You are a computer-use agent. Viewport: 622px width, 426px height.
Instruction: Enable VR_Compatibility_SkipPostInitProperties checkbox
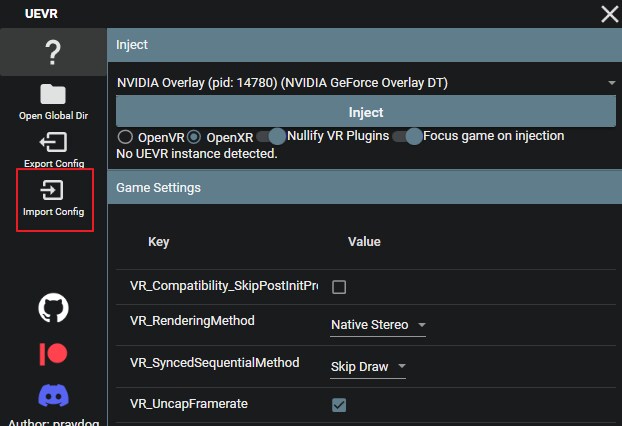pos(339,287)
